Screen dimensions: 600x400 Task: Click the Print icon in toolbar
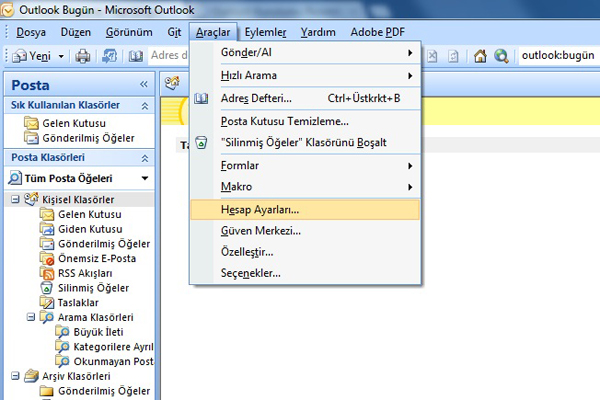pyautogui.click(x=82, y=56)
